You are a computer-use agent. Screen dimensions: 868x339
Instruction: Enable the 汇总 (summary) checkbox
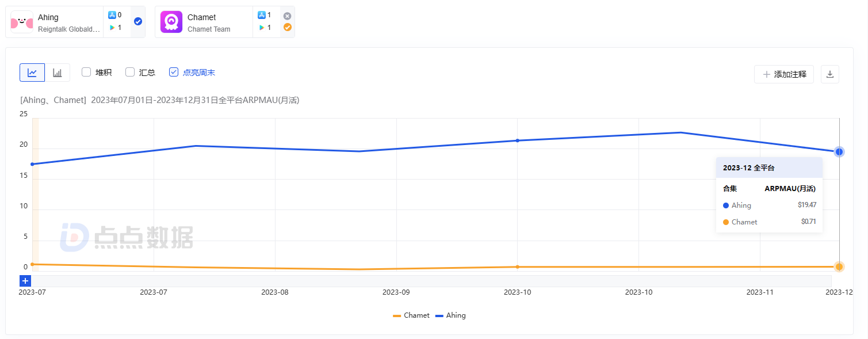point(130,72)
